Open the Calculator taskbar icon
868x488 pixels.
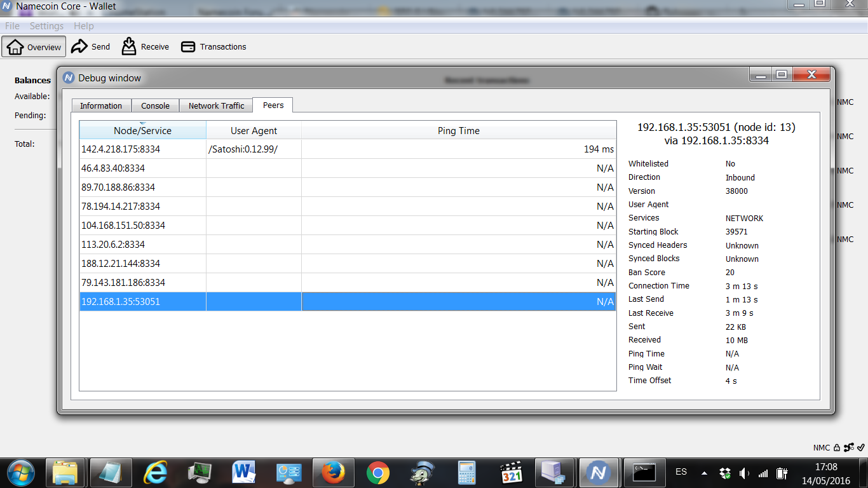tap(466, 473)
